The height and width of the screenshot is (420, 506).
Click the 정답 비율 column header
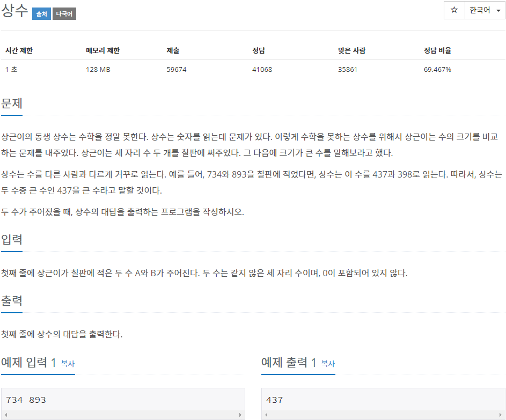point(438,50)
